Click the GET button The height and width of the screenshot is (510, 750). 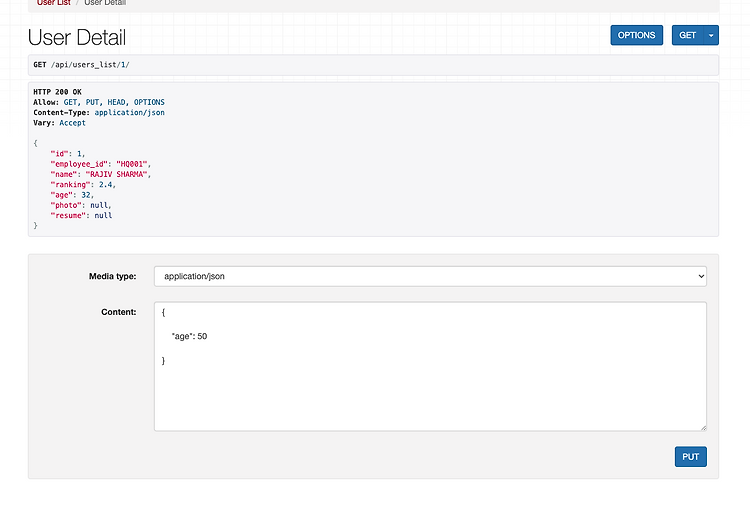(x=687, y=35)
